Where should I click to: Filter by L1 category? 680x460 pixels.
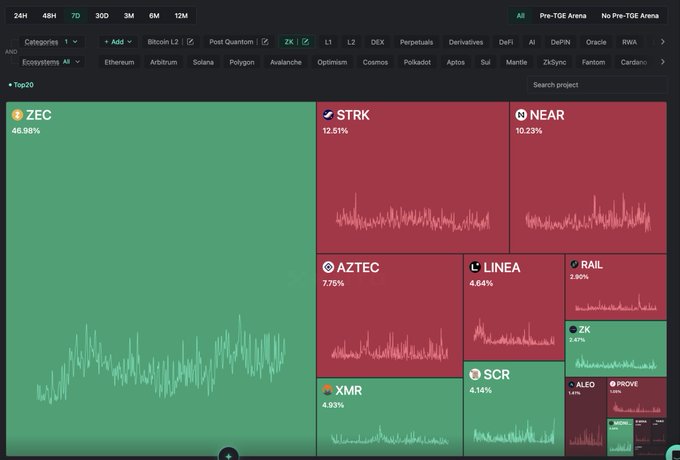point(328,42)
